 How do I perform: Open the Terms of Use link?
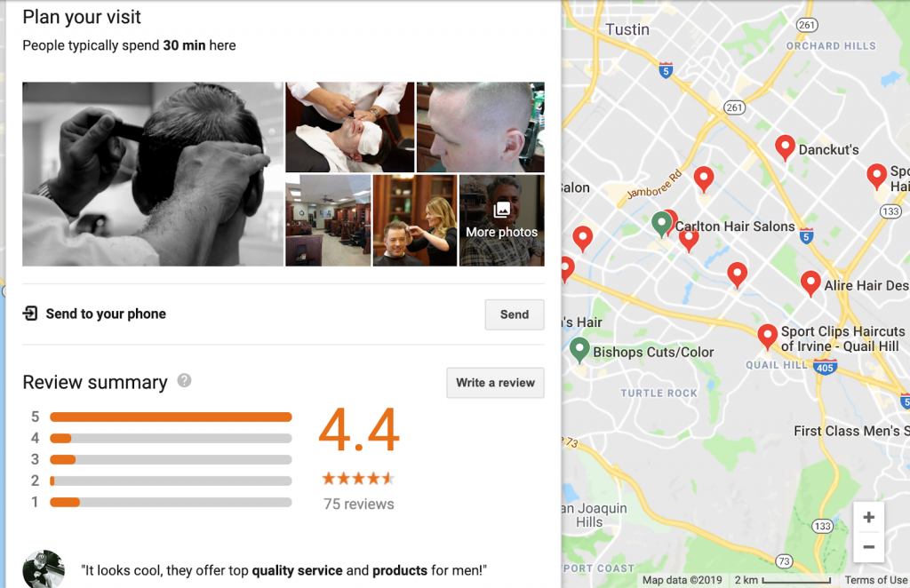pos(875,580)
